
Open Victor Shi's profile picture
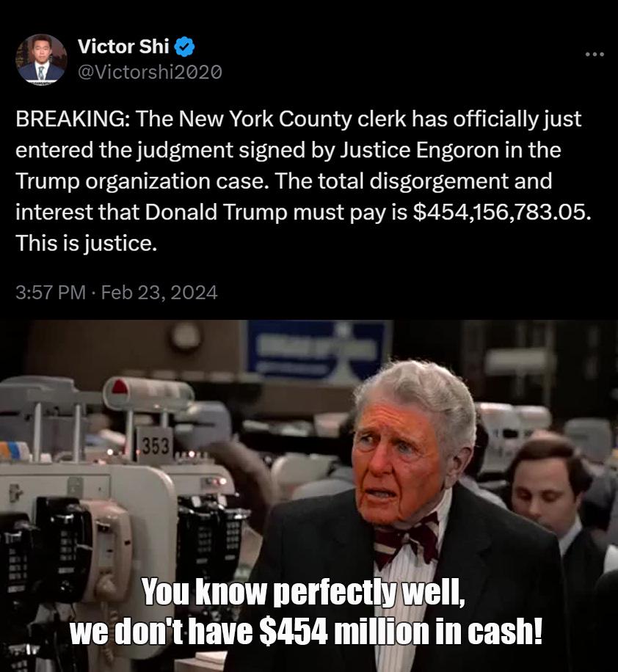tap(41, 59)
